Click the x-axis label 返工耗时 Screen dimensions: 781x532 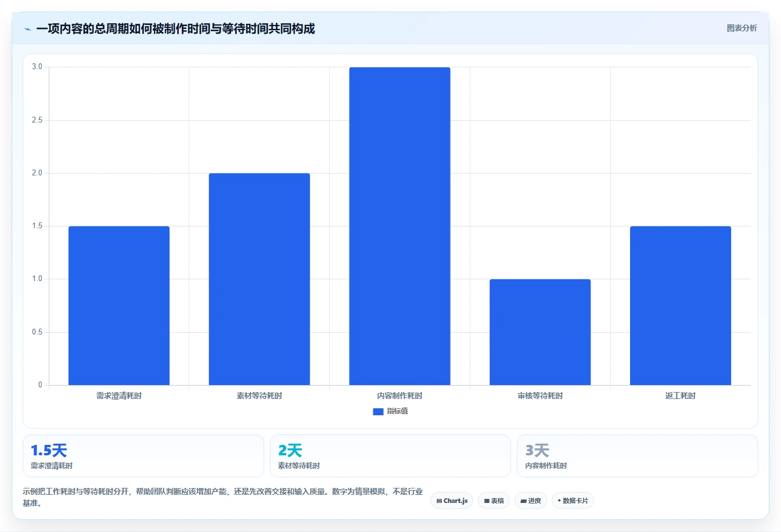(x=681, y=396)
